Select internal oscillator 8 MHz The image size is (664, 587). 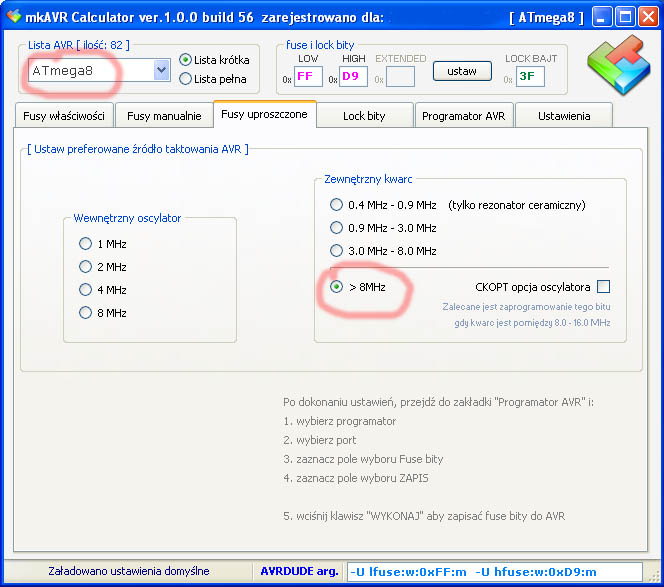86,313
